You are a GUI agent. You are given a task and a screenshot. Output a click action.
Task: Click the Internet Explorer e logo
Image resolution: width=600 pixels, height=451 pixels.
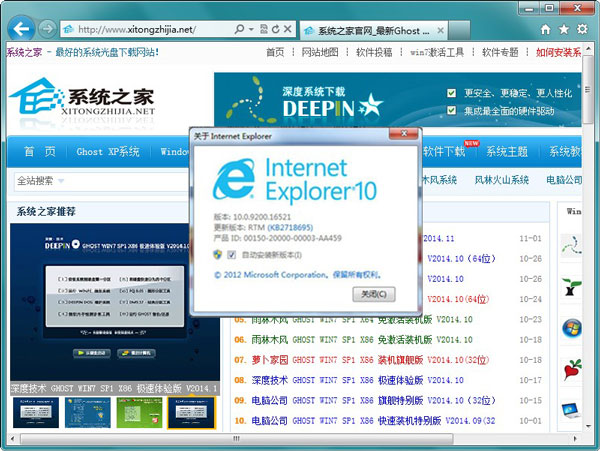pyautogui.click(x=234, y=179)
